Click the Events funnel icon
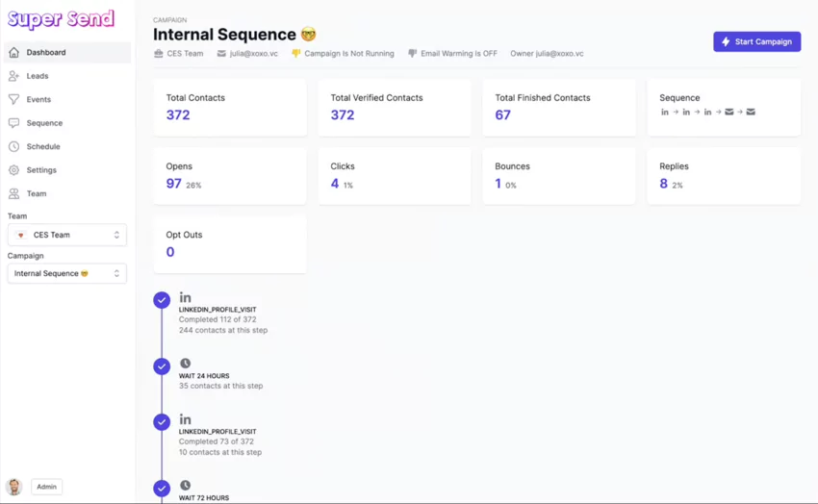Viewport: 818px width, 504px height. [14, 99]
